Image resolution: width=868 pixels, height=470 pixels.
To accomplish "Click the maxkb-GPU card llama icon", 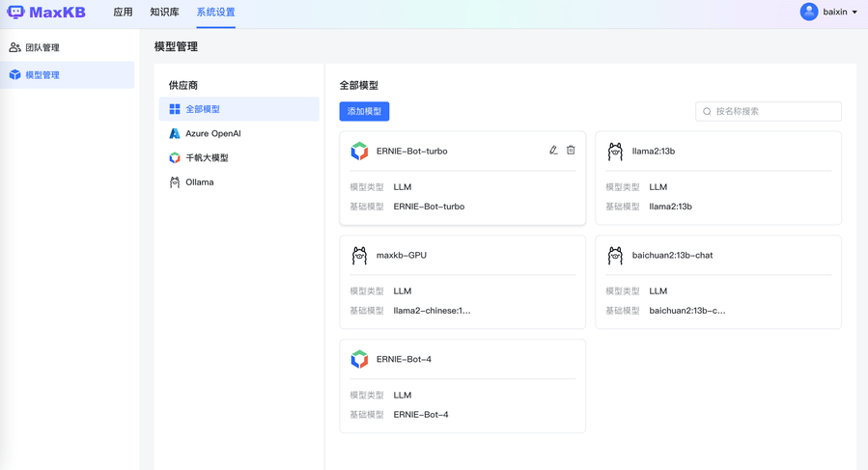I will coord(359,255).
